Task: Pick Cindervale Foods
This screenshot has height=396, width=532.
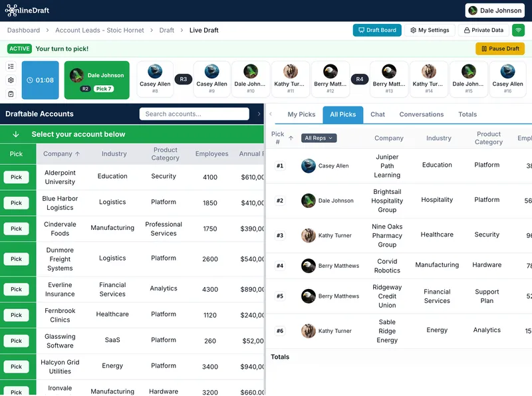Action: point(16,229)
